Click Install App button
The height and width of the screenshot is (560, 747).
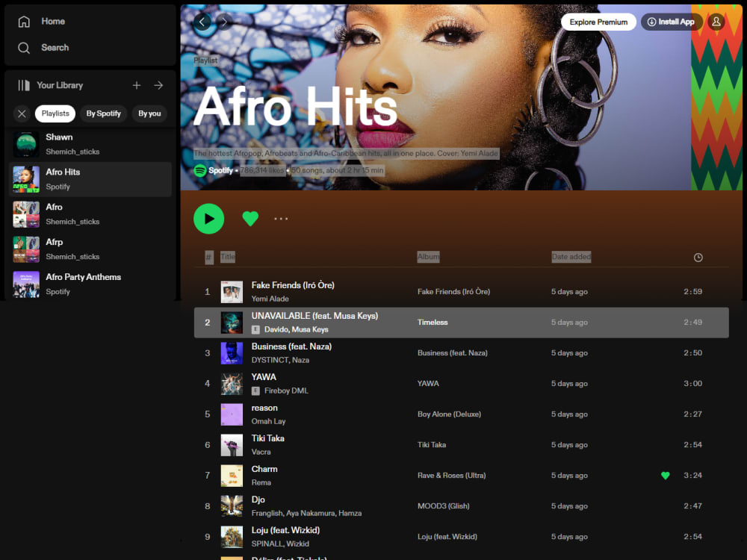(672, 22)
